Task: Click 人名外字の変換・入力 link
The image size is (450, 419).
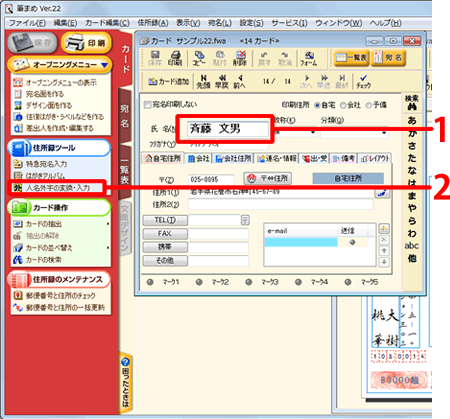Action: [58, 188]
